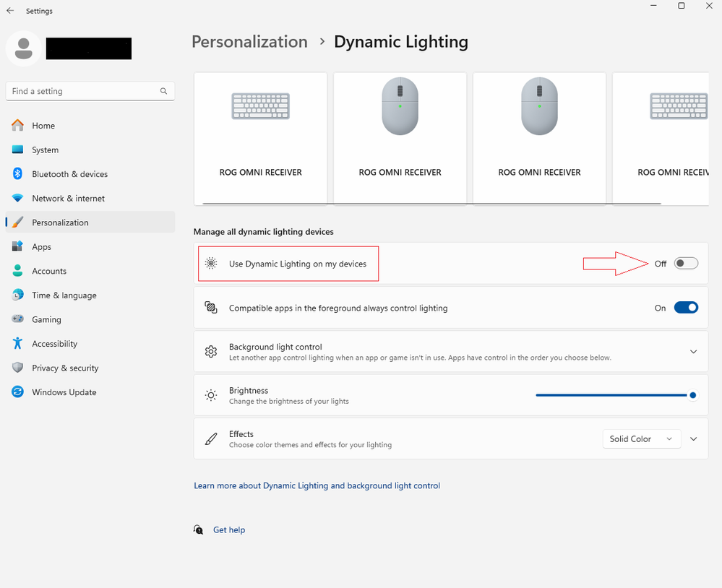Screen dimensions: 722x588
Task: Expand the Background light control section
Action: pos(693,352)
